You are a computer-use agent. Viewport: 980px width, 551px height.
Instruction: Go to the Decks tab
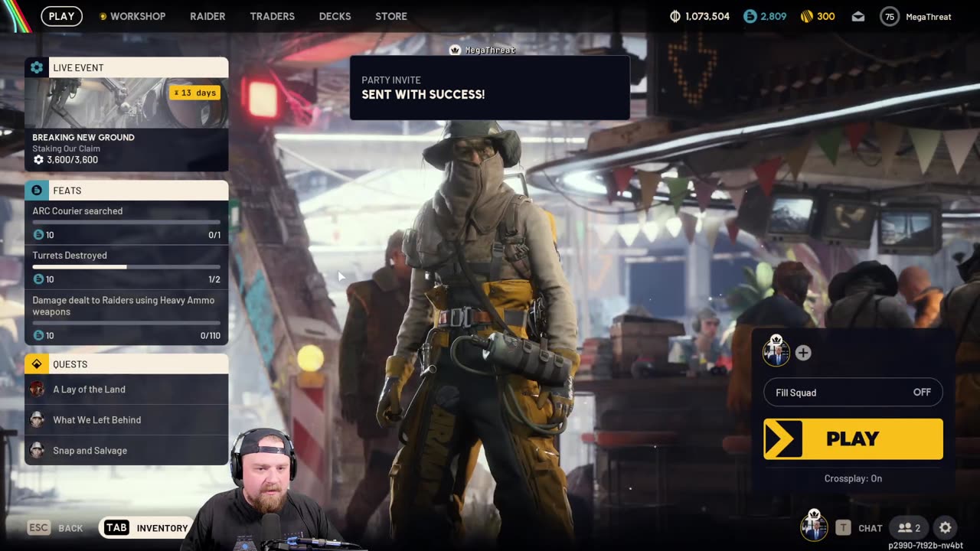335,16
